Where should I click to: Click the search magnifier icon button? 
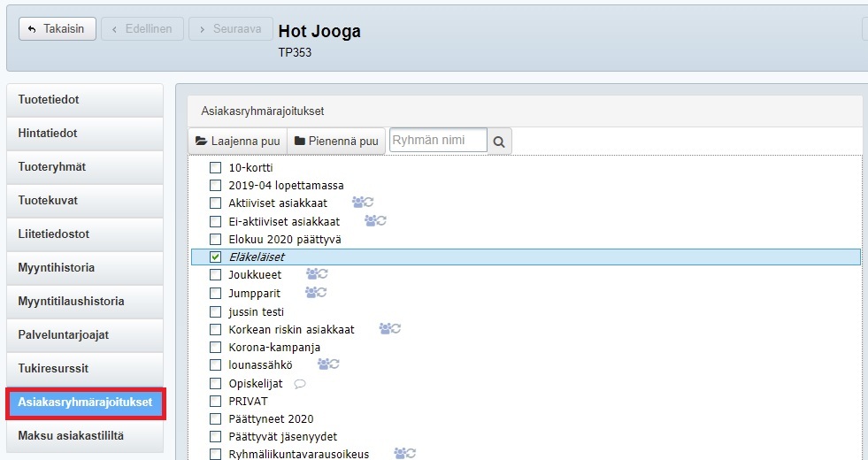(x=500, y=142)
